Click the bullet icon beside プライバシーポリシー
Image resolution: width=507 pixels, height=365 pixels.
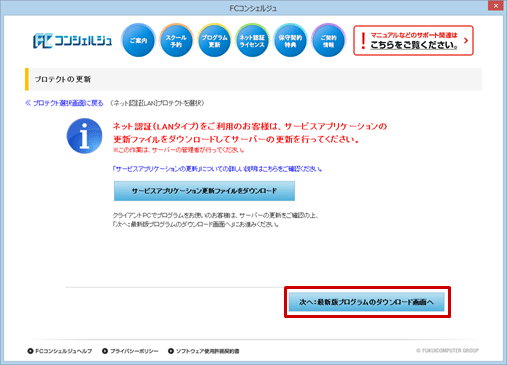coord(105,351)
